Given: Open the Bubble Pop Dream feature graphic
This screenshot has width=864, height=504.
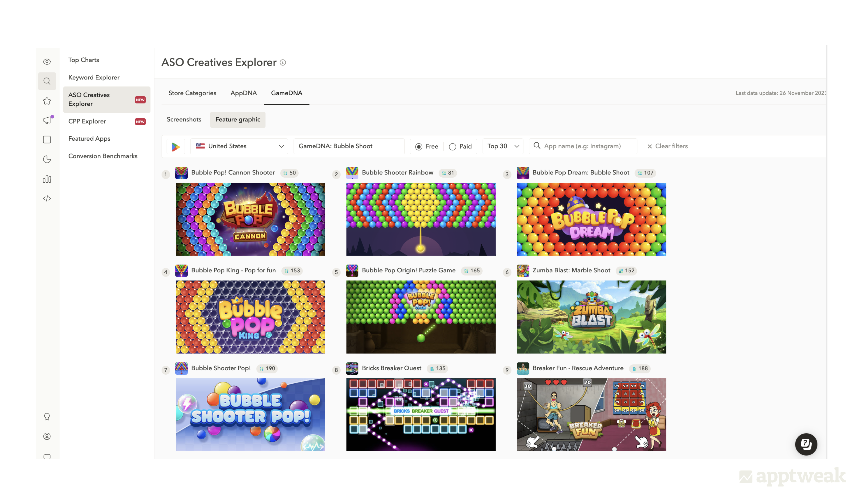Looking at the screenshot, I should (591, 219).
